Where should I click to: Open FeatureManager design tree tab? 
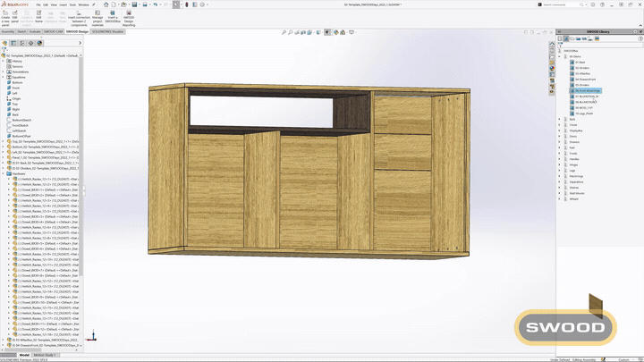(x=5, y=43)
